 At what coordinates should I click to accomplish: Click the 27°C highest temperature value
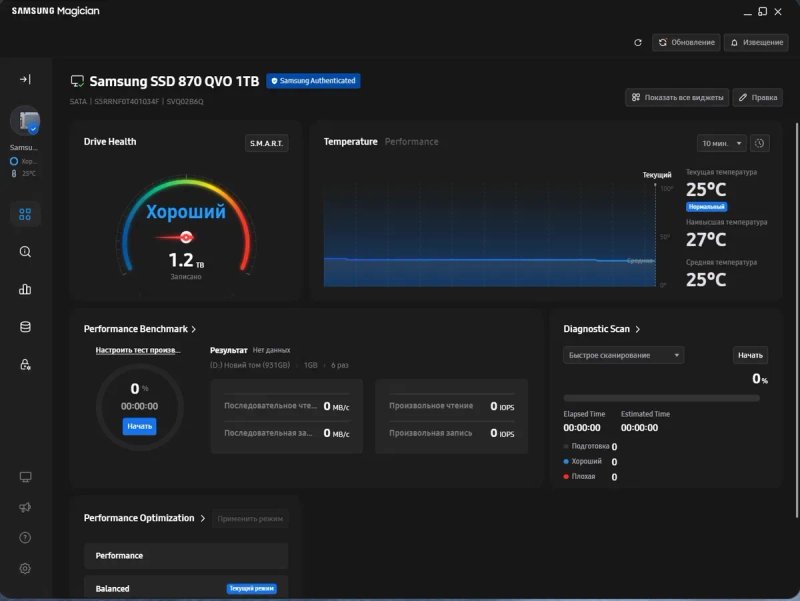coord(706,239)
